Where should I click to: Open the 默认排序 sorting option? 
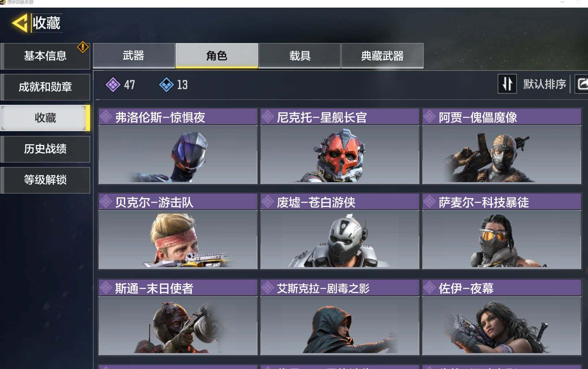pyautogui.click(x=545, y=84)
